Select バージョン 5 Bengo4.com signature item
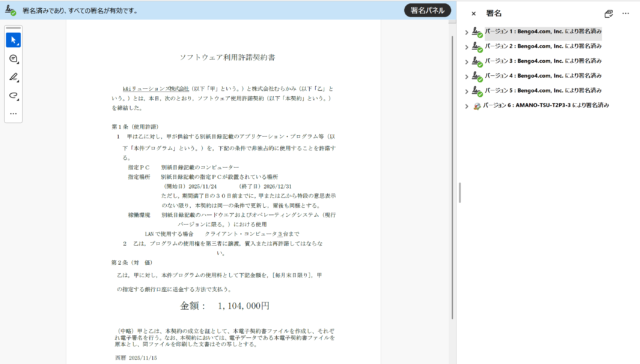640x364 pixels. pos(537,91)
